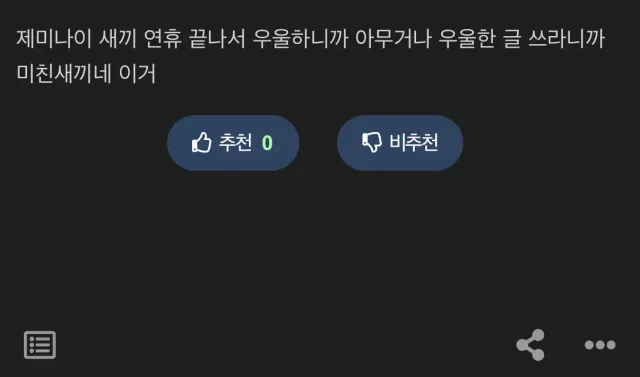
Task: Click the thumbs-down icon
Action: tap(372, 142)
